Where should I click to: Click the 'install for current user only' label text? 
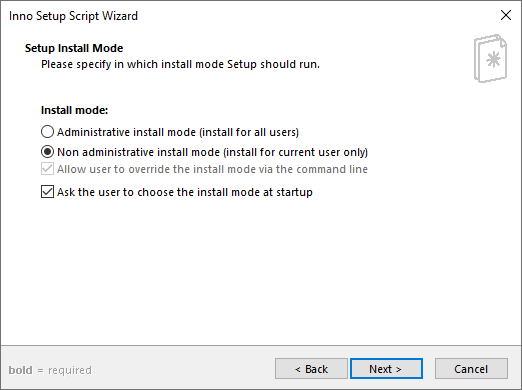(x=295, y=152)
